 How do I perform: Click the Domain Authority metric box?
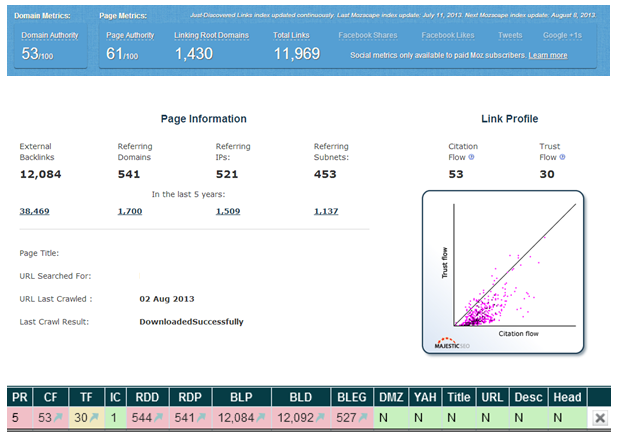[x=50, y=47]
